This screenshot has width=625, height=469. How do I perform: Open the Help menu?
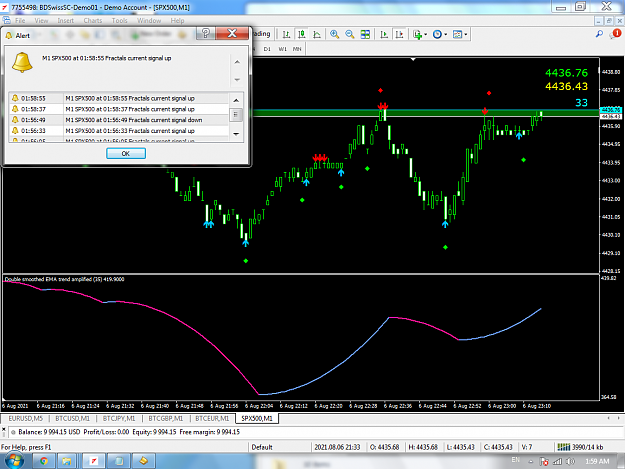tap(177, 20)
